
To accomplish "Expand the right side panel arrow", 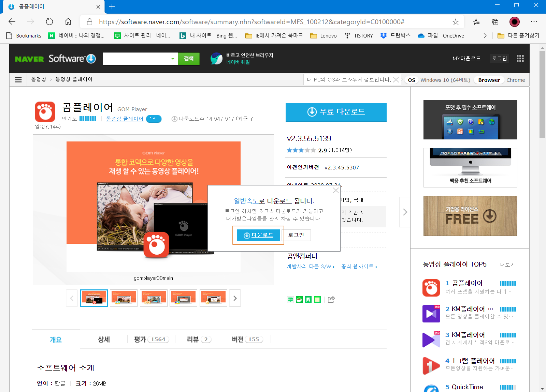I will [405, 212].
